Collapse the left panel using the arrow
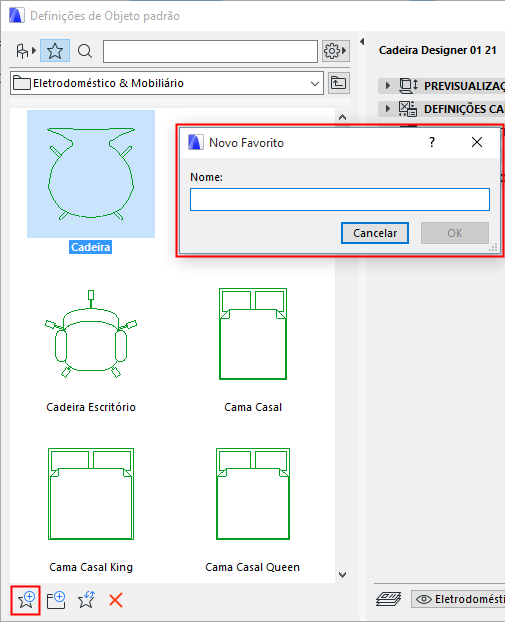This screenshot has width=505, height=622. coord(362,41)
